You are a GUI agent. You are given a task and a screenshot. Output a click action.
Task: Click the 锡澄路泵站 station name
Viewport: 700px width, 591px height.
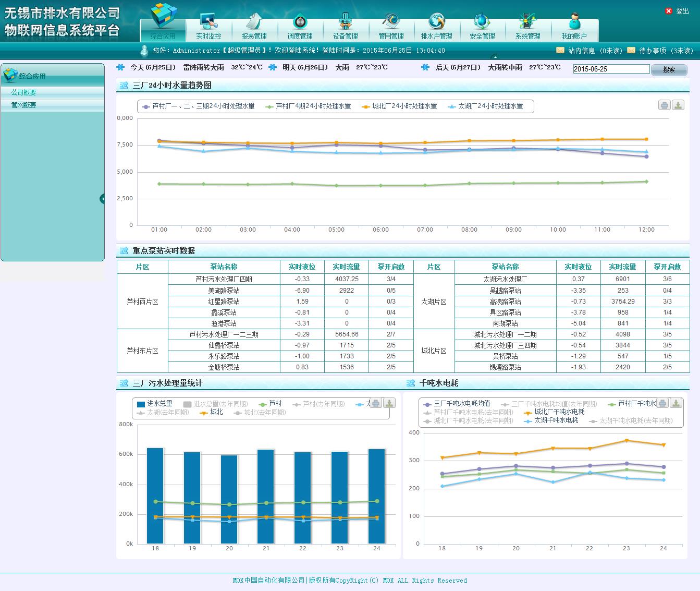coord(505,367)
